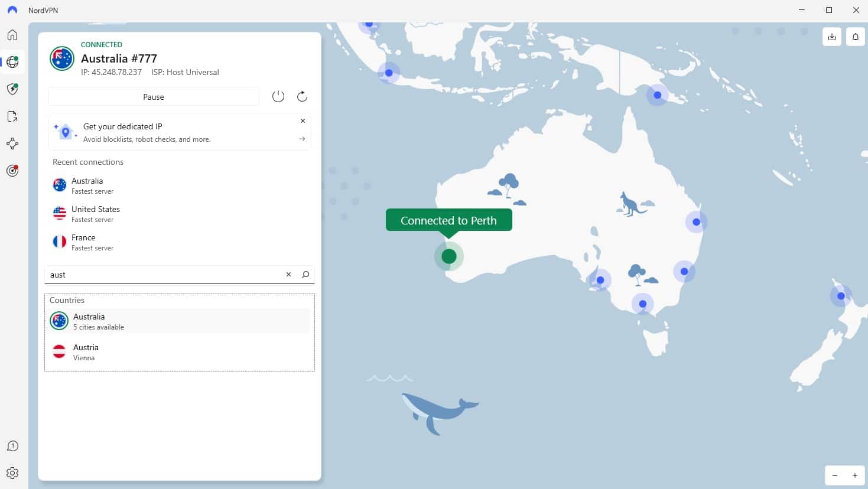Click the Pause connection button
The width and height of the screenshot is (868, 489).
[154, 97]
